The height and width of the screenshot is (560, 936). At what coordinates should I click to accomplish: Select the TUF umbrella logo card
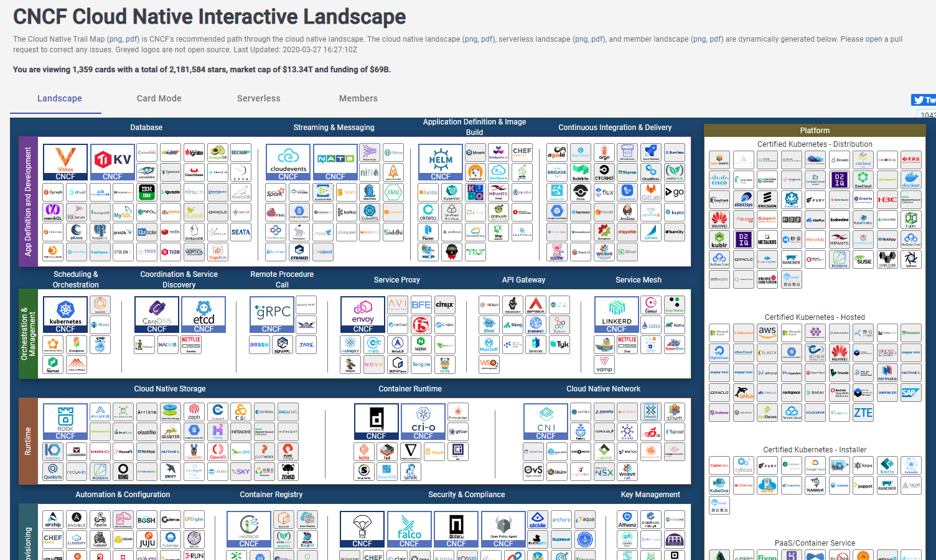click(x=362, y=530)
